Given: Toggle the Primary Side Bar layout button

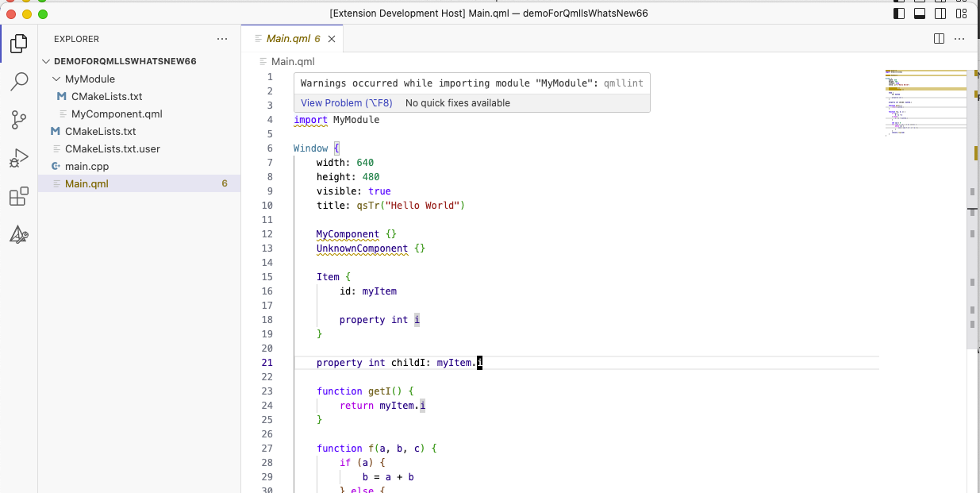Looking at the screenshot, I should click(899, 13).
